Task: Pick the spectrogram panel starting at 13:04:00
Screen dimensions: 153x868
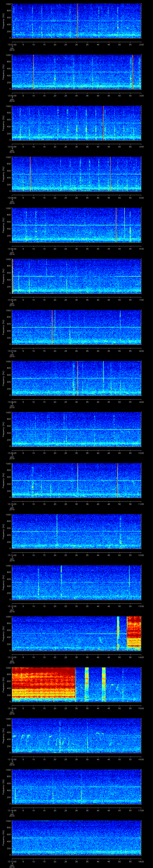Action: (x=77, y=174)
